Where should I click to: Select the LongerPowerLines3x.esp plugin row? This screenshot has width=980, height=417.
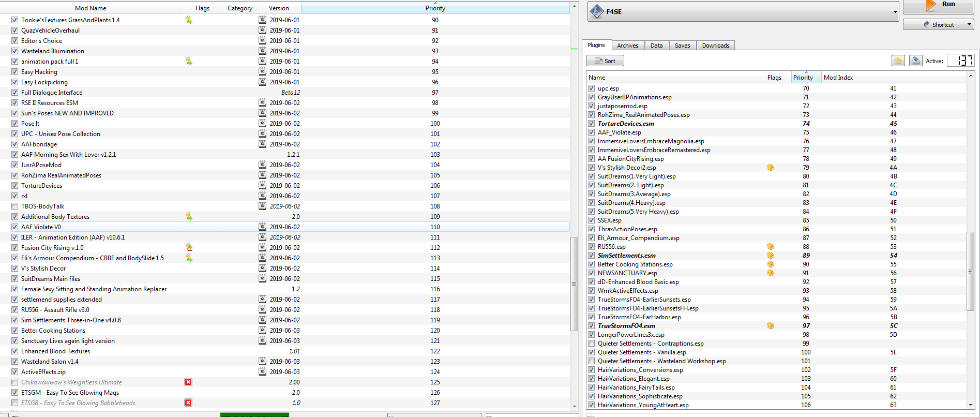pyautogui.click(x=776, y=335)
